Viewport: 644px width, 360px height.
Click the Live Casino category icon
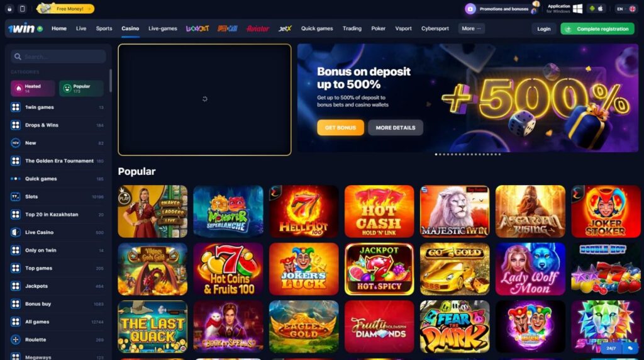[x=16, y=232]
